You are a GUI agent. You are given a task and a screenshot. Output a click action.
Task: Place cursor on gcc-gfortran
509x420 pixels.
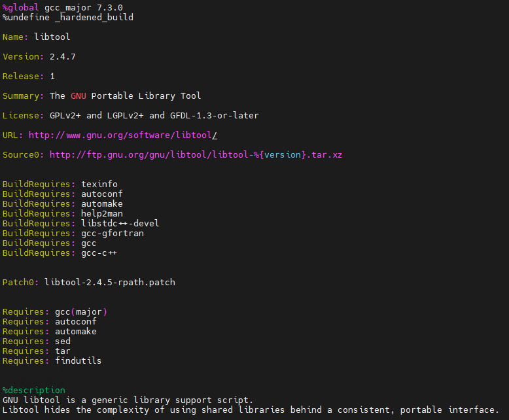[x=112, y=233]
